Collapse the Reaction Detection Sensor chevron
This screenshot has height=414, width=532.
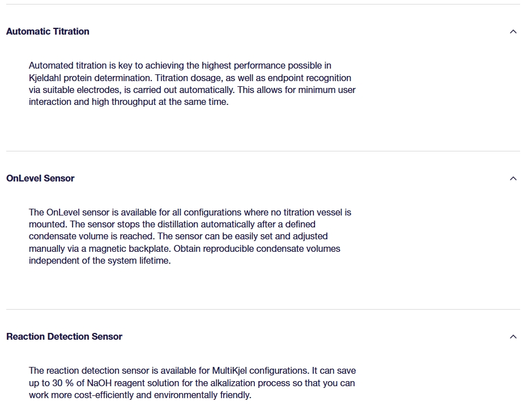point(513,337)
